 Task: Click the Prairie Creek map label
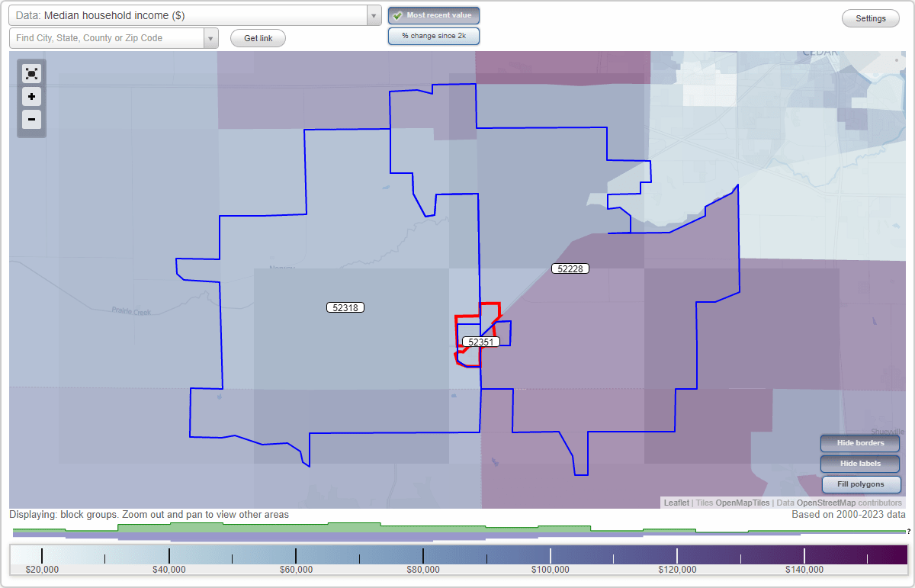coord(132,311)
